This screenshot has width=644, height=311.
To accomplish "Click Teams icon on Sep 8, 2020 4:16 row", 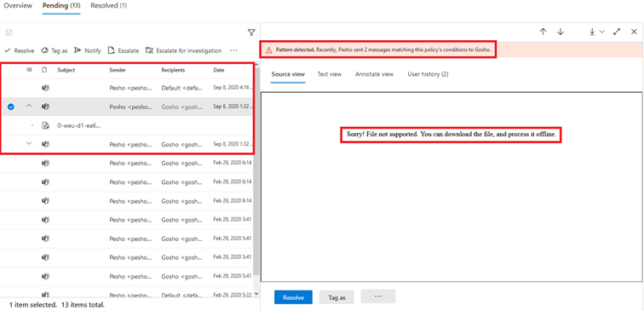I will coord(45,88).
